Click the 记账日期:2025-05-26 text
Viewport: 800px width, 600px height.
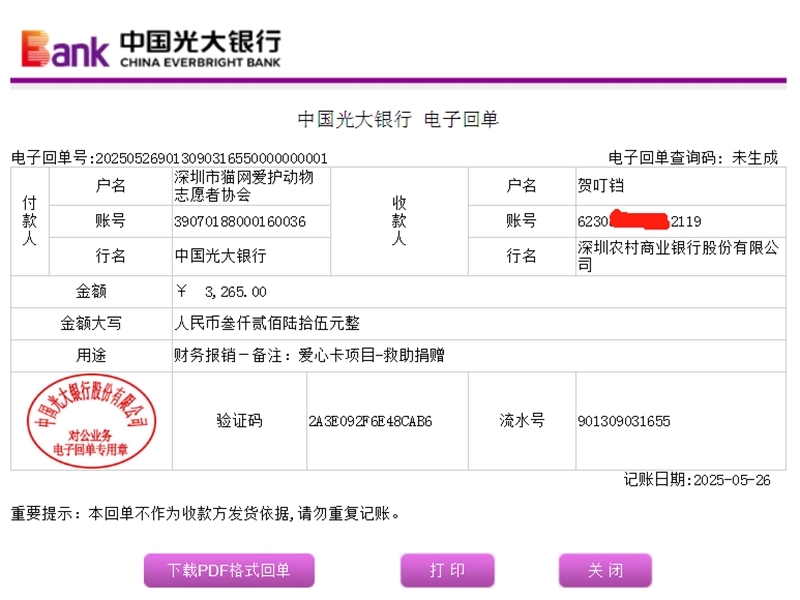[697, 480]
